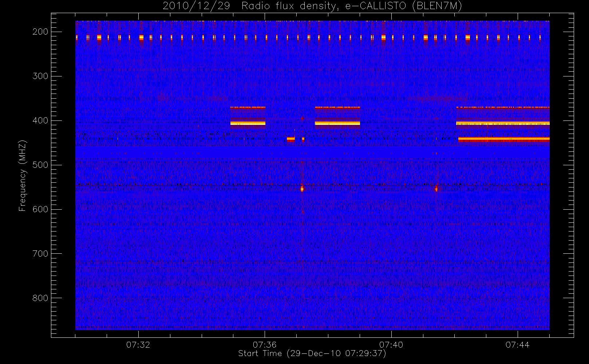Click the Frequency (MHz) axis label
The image size is (589, 364).
click(x=23, y=175)
